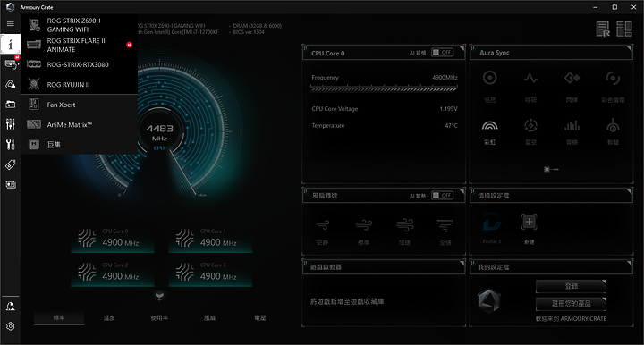Select the document-style dashboard layout icon
The image size is (644, 345).
coord(603,29)
